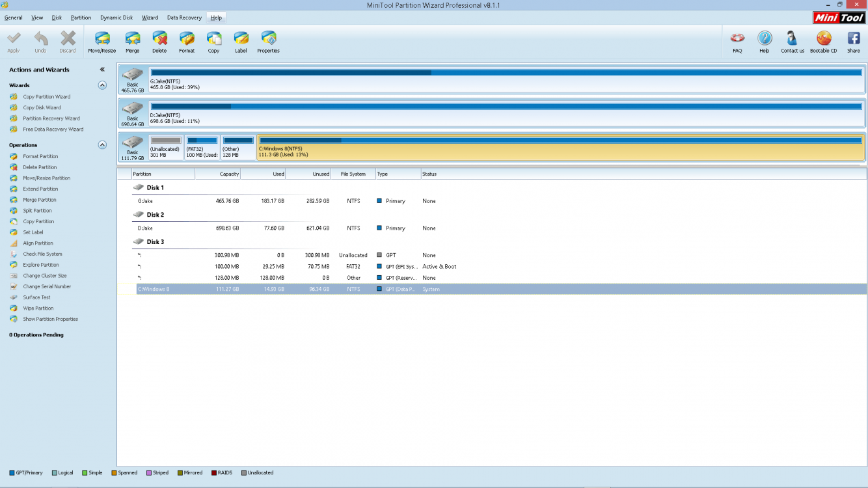Choose Copy Partition in Operations list
Viewport: 868px width, 488px height.
[38, 221]
